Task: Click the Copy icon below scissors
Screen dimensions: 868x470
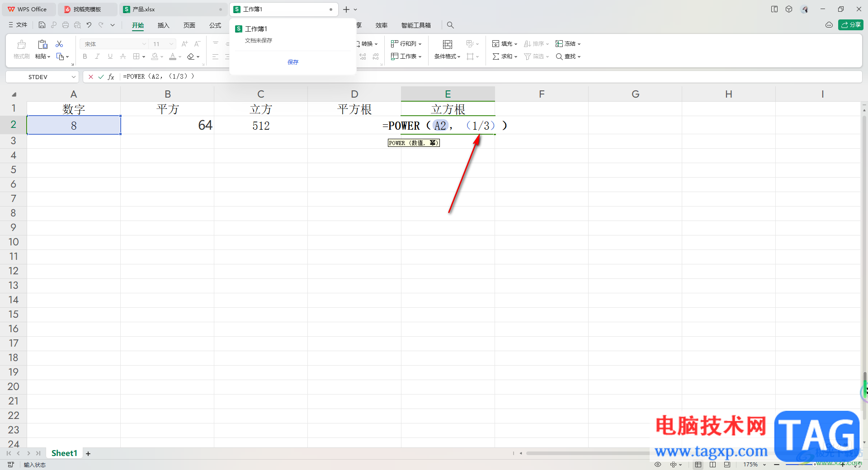Action: coord(60,56)
